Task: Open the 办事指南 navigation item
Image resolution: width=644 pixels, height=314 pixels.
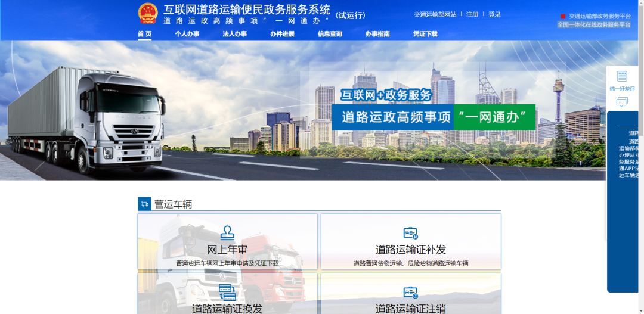Action: pos(377,34)
